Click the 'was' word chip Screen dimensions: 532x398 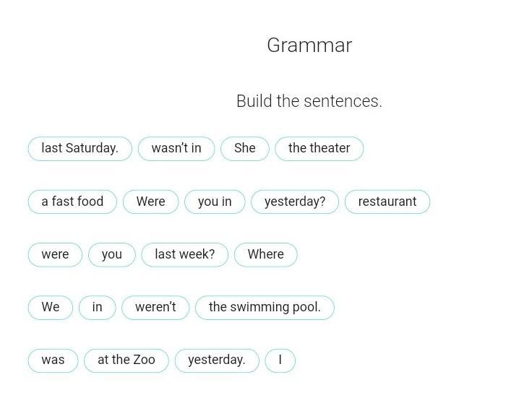click(x=53, y=360)
